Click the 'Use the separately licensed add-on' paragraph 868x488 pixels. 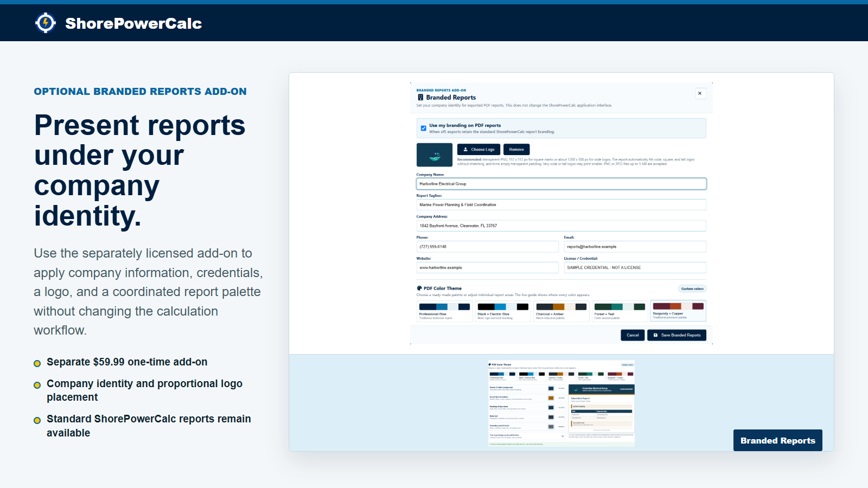coord(148,292)
